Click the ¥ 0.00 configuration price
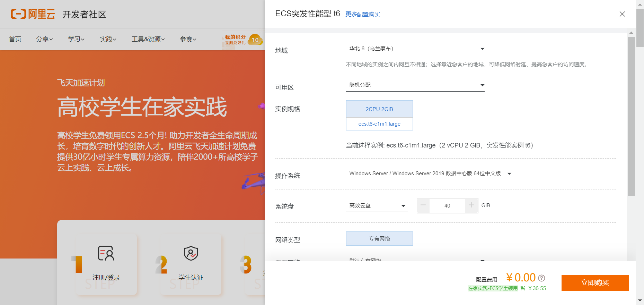Image resolution: width=644 pixels, height=305 pixels. tap(521, 278)
